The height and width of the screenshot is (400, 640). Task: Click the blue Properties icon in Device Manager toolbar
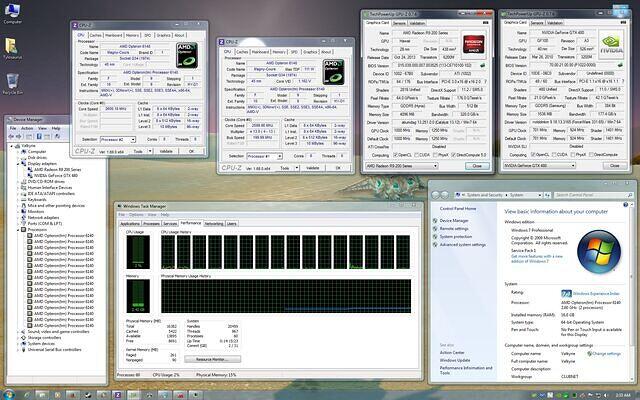pyautogui.click(x=39, y=136)
